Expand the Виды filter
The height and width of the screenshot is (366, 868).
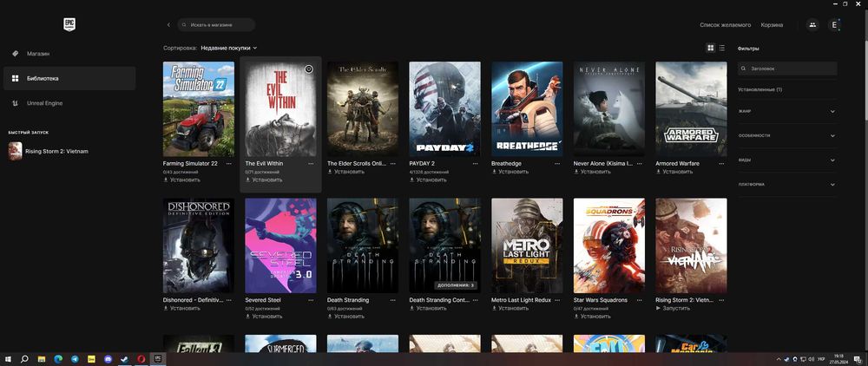pos(787,160)
